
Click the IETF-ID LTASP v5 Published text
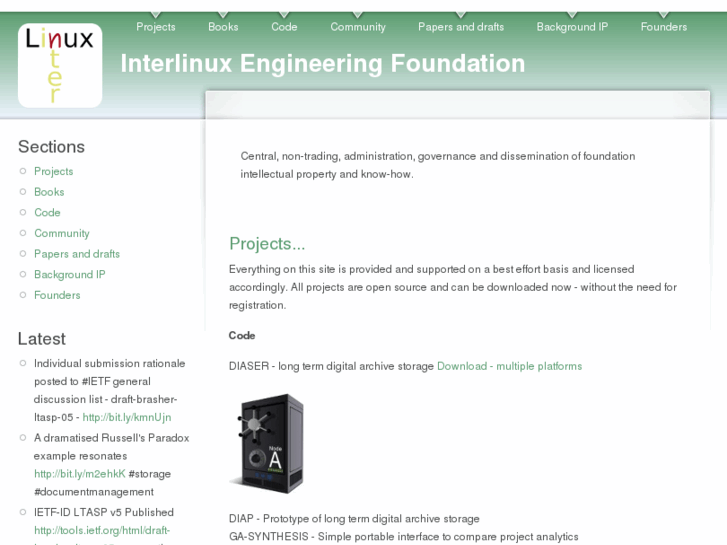click(x=104, y=513)
